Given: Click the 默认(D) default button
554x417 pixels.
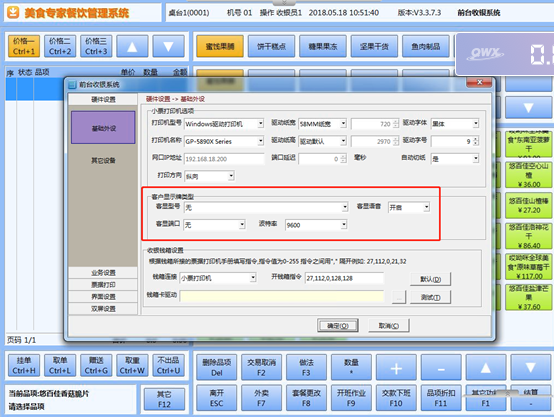Looking at the screenshot, I should [x=430, y=279].
